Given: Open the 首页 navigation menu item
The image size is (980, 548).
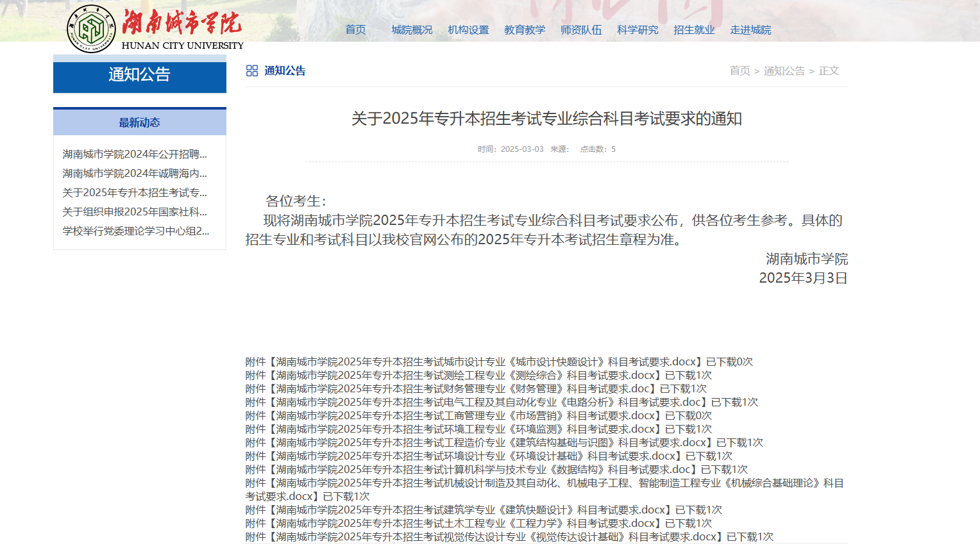Looking at the screenshot, I should pyautogui.click(x=355, y=29).
